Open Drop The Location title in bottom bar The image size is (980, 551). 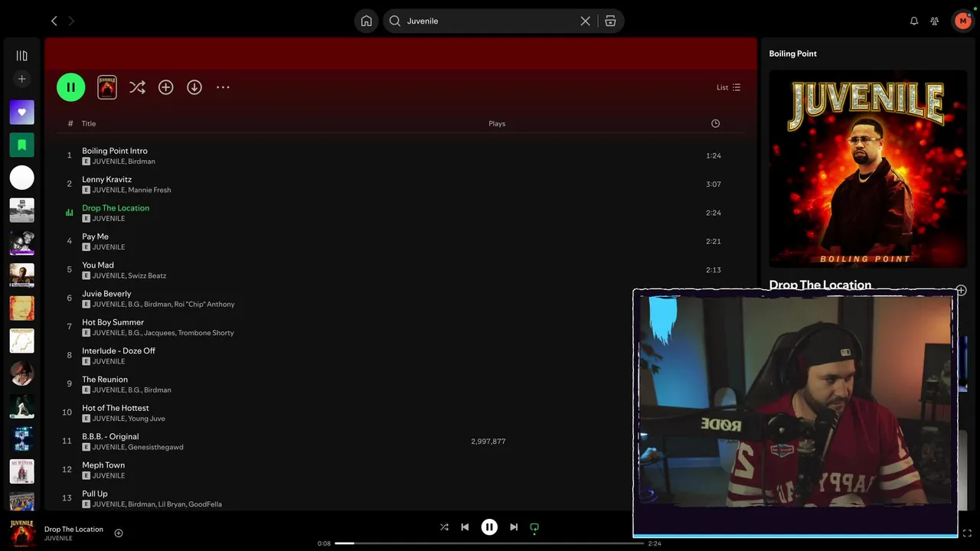[x=73, y=529]
